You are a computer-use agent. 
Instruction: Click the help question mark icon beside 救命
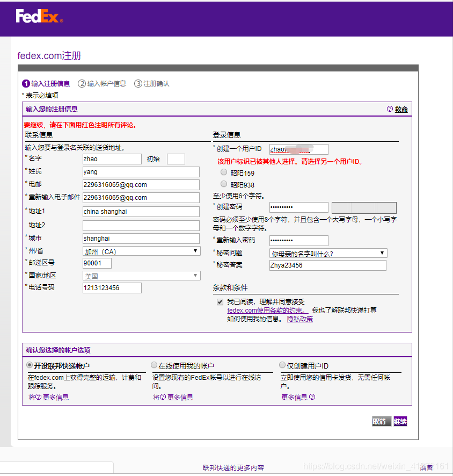click(390, 109)
